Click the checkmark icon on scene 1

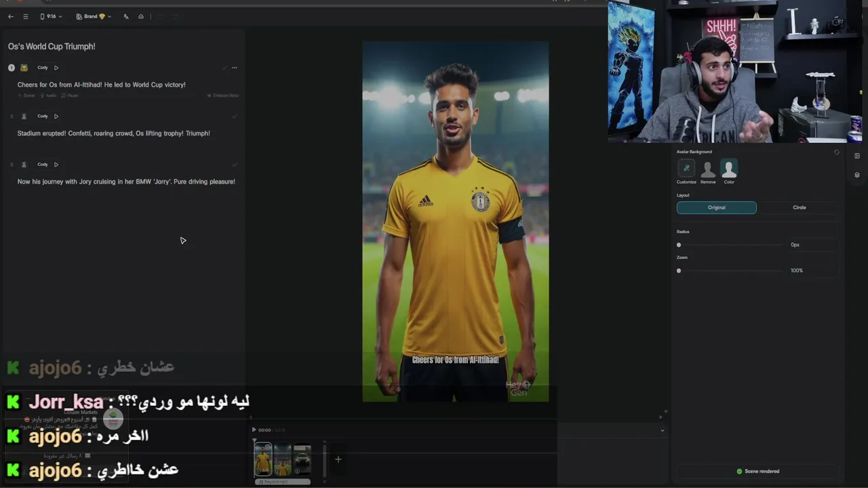(224, 68)
